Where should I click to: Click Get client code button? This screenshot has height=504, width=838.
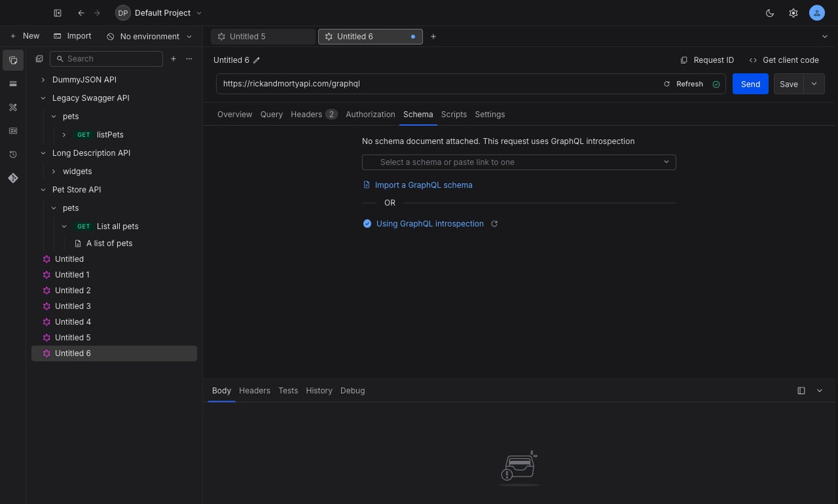point(784,60)
